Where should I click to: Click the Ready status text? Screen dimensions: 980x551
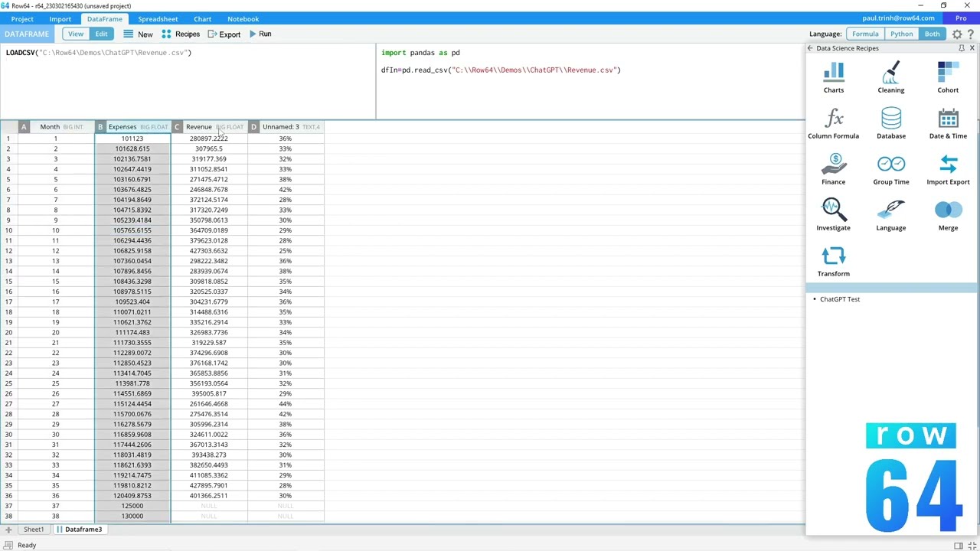point(27,545)
